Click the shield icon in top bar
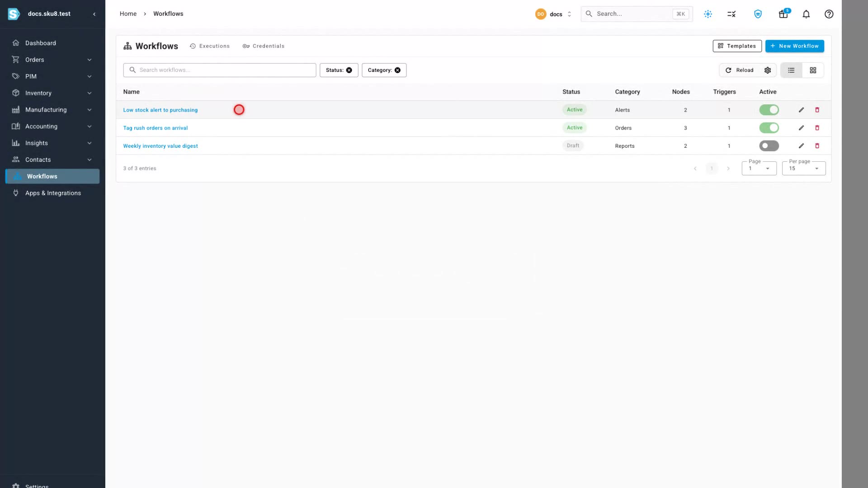This screenshot has height=488, width=868. pyautogui.click(x=758, y=14)
